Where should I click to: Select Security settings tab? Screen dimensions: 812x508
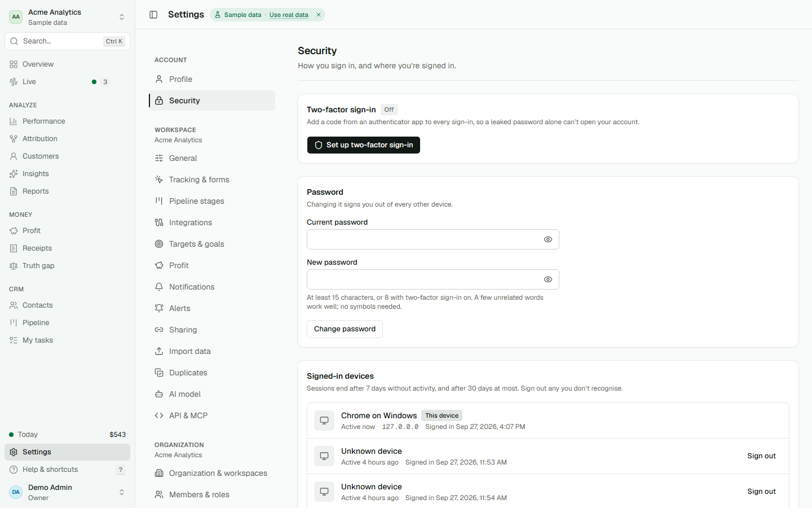[x=212, y=100]
